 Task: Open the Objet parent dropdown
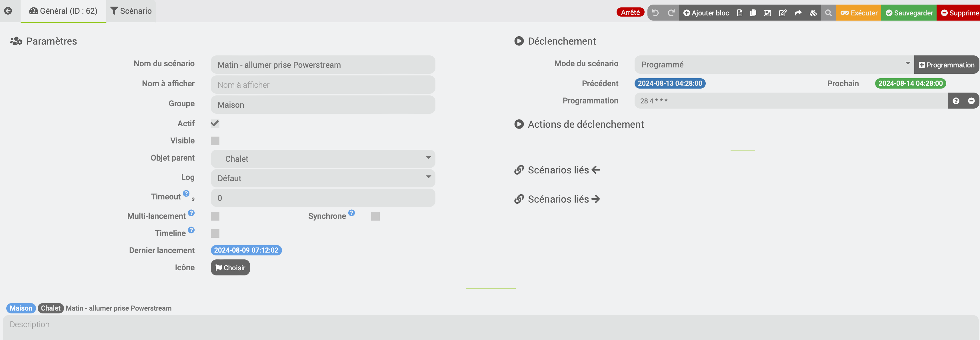pyautogui.click(x=323, y=159)
